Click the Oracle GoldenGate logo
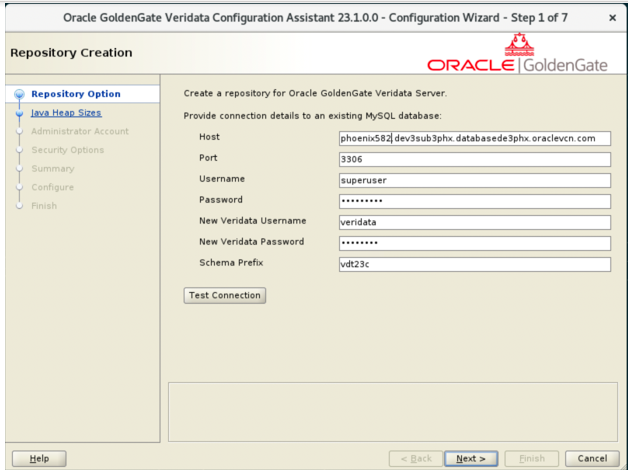 click(517, 53)
